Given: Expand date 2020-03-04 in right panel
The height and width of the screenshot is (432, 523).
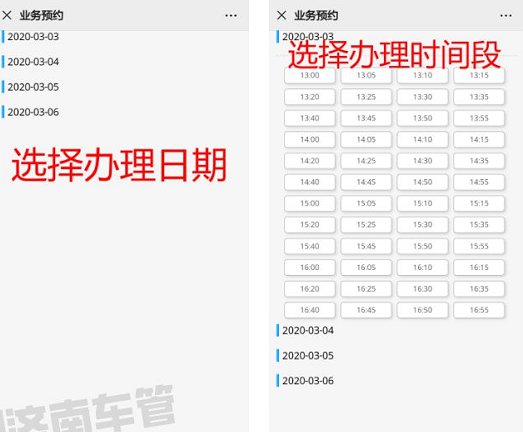Looking at the screenshot, I should [x=308, y=331].
